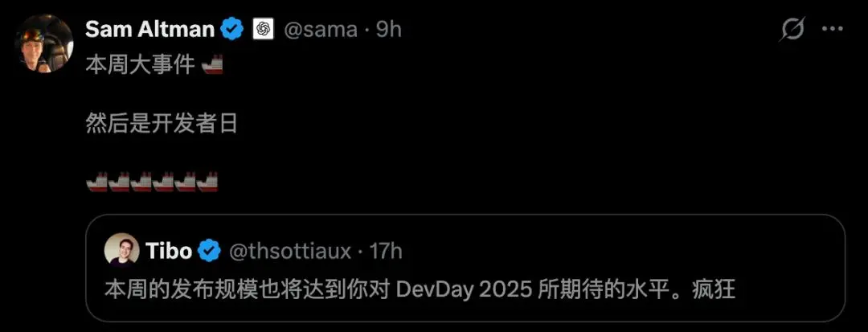Click the Sam Altman display name
868x332 pixels.
149,29
